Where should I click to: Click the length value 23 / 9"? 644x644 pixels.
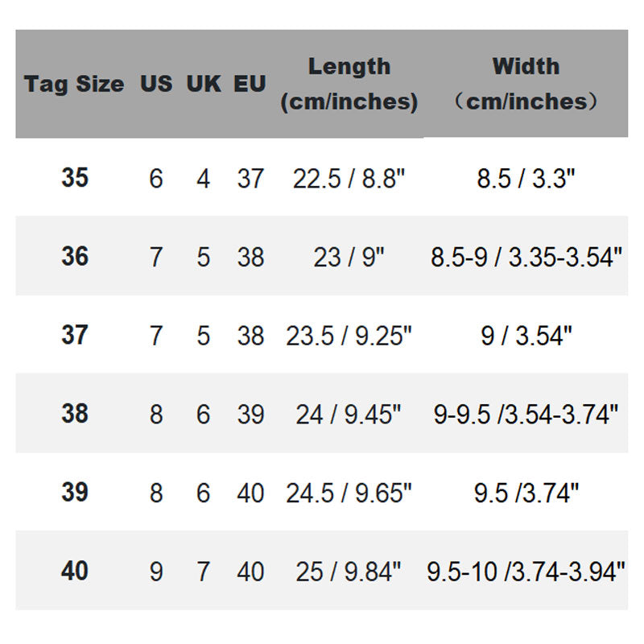pos(349,257)
